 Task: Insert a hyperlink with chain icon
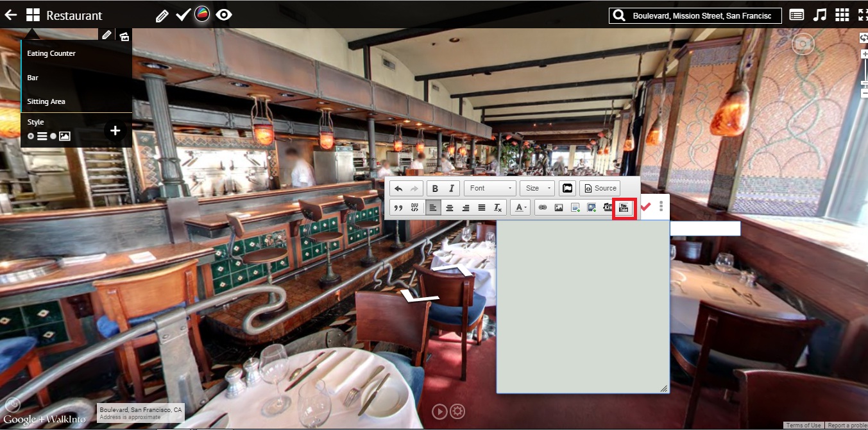tap(542, 207)
